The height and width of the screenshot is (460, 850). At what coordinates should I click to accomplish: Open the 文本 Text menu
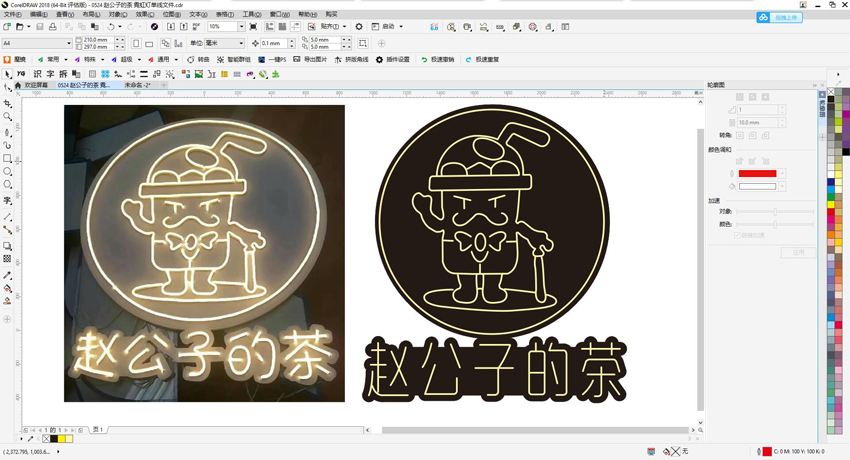pos(198,15)
